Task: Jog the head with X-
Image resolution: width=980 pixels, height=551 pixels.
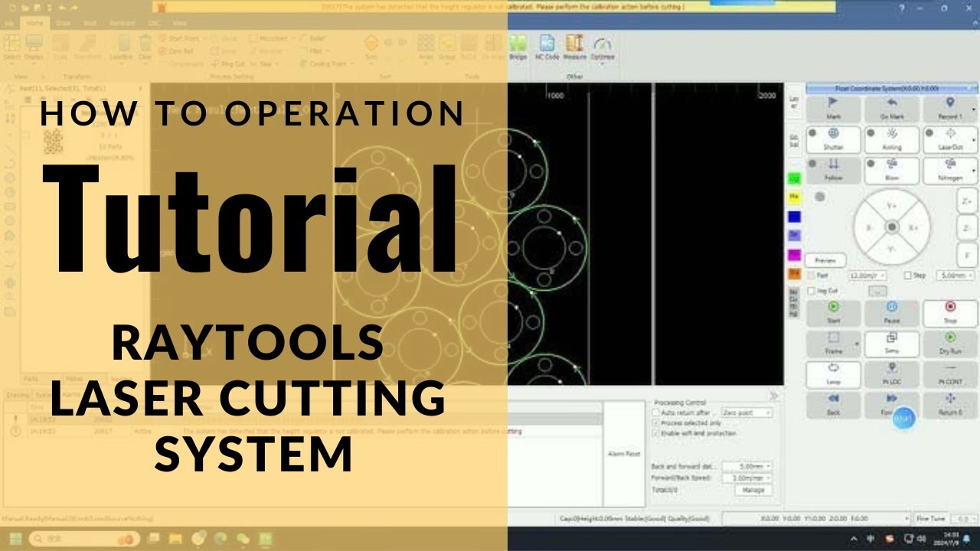Action: click(x=870, y=228)
